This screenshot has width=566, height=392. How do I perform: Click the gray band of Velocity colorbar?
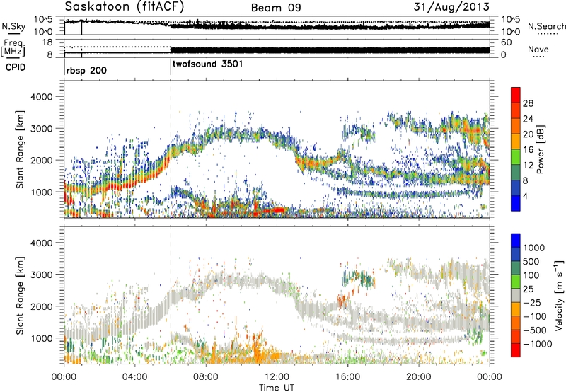[x=516, y=296]
